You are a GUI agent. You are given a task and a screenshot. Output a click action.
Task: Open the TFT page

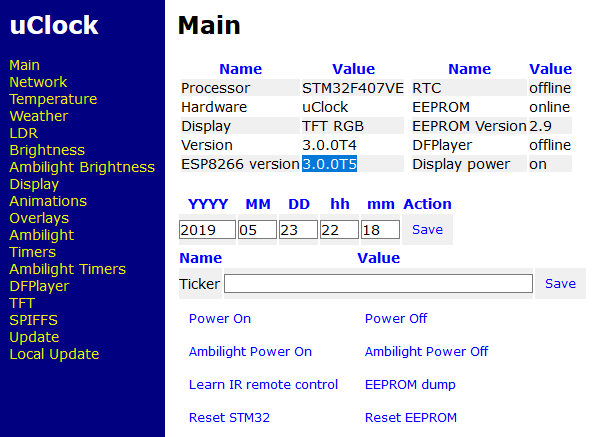point(22,303)
